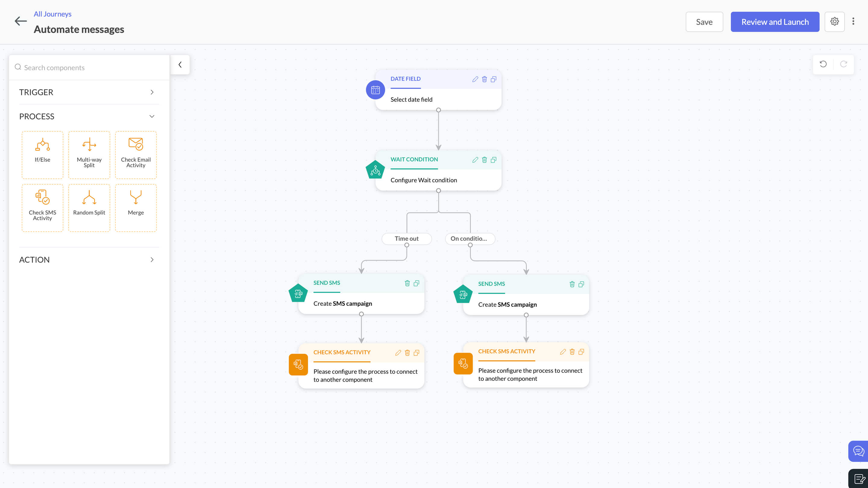Click right 'Create SMS campaign' text
Screen dimensions: 868x488
point(508,305)
